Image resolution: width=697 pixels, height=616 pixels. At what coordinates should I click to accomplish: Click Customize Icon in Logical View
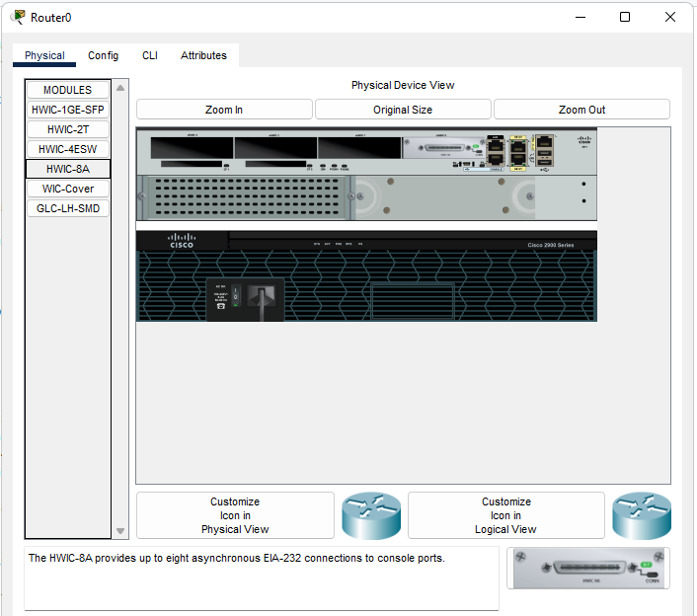tap(505, 515)
